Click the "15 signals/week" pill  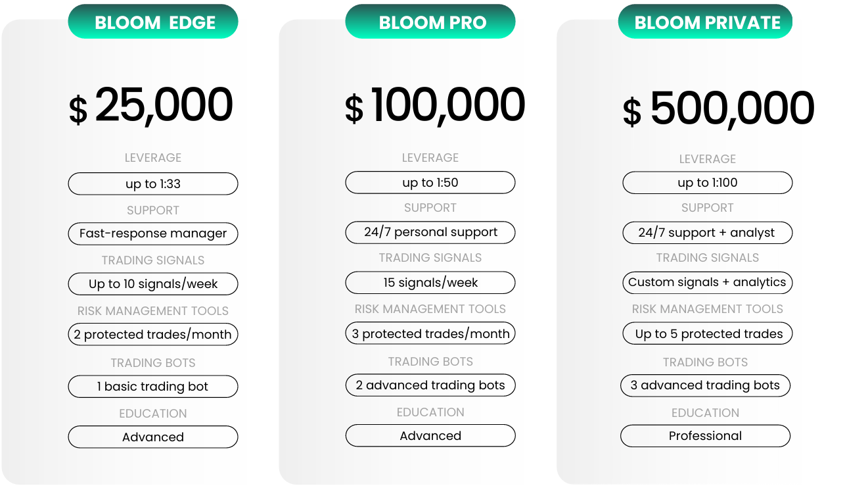tap(430, 283)
